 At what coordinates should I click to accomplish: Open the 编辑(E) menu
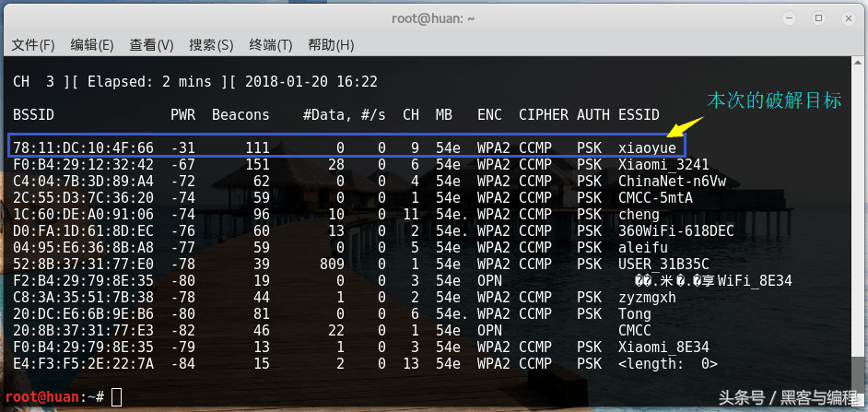click(x=92, y=44)
